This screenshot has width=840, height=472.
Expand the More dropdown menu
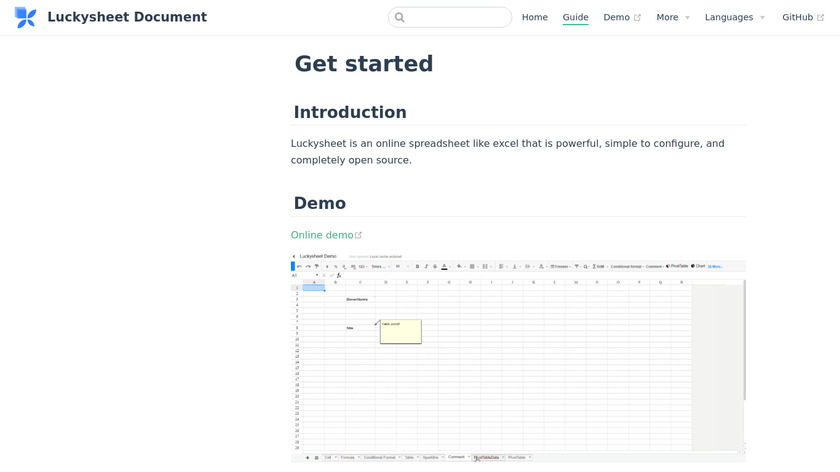point(673,17)
